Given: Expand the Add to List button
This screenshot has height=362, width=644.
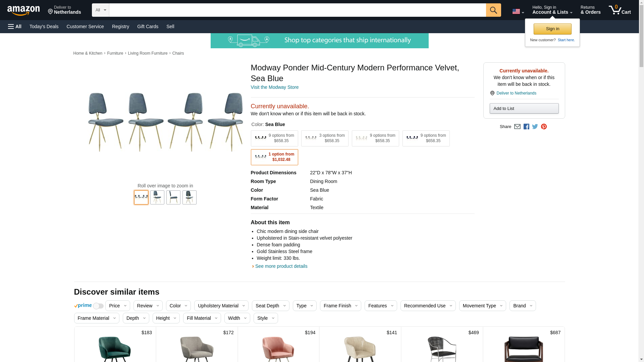Looking at the screenshot, I should pos(524,109).
